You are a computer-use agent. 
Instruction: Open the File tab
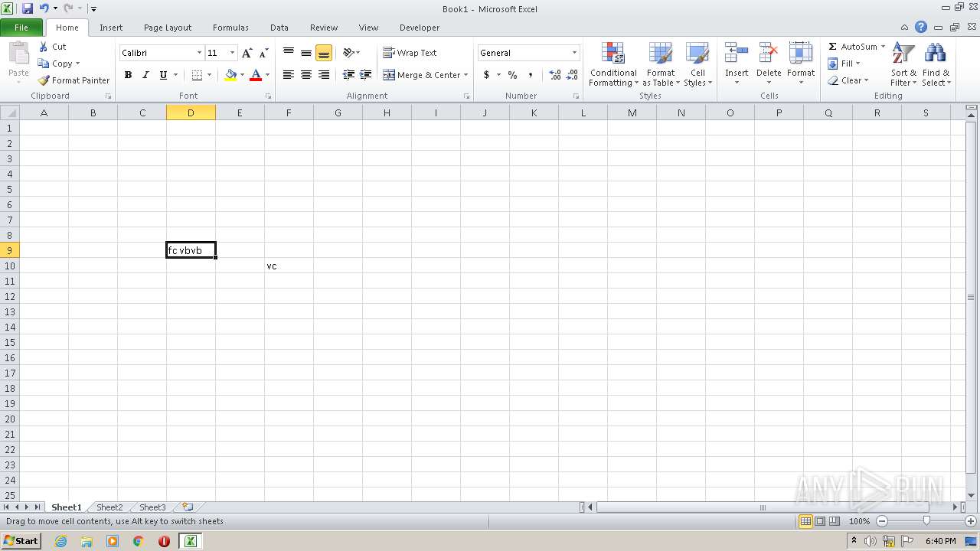tap(21, 28)
